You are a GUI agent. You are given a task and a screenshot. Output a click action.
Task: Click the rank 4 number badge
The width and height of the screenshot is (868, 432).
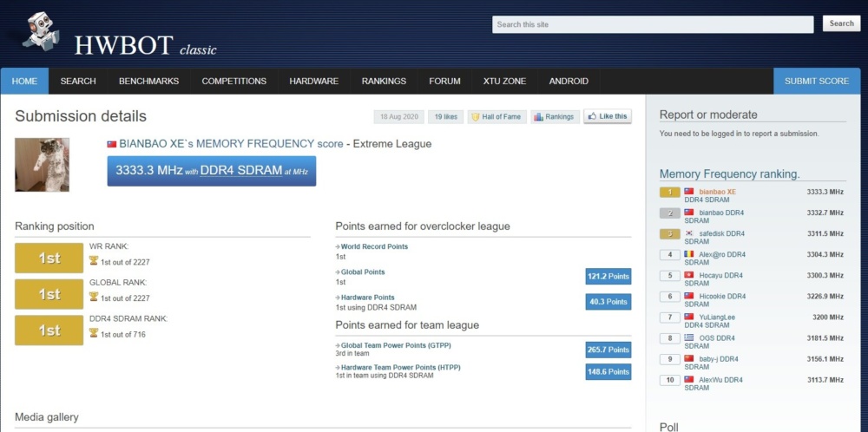pos(670,255)
